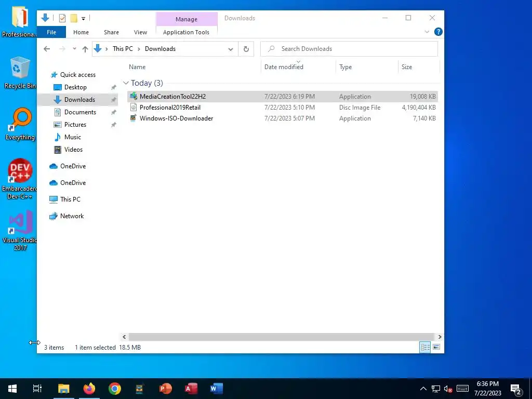Image resolution: width=532 pixels, height=399 pixels.
Task: Open the Action Center notifications icon
Action: point(516,389)
